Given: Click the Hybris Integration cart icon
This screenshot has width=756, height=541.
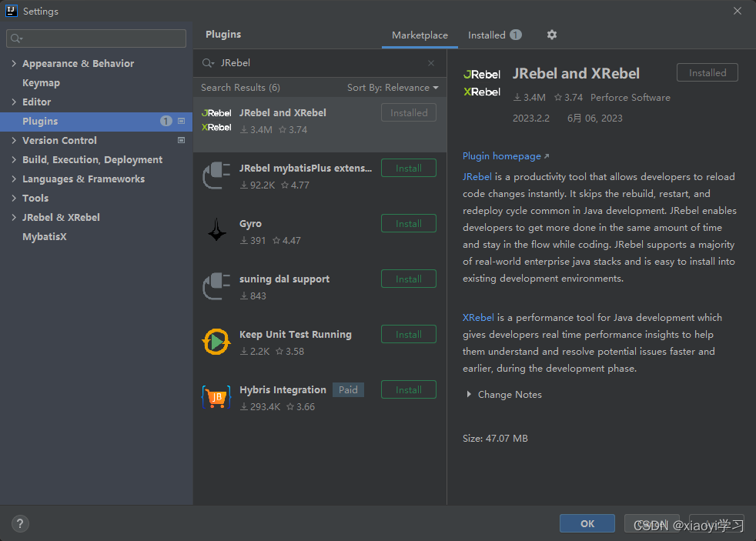Looking at the screenshot, I should click(x=216, y=397).
